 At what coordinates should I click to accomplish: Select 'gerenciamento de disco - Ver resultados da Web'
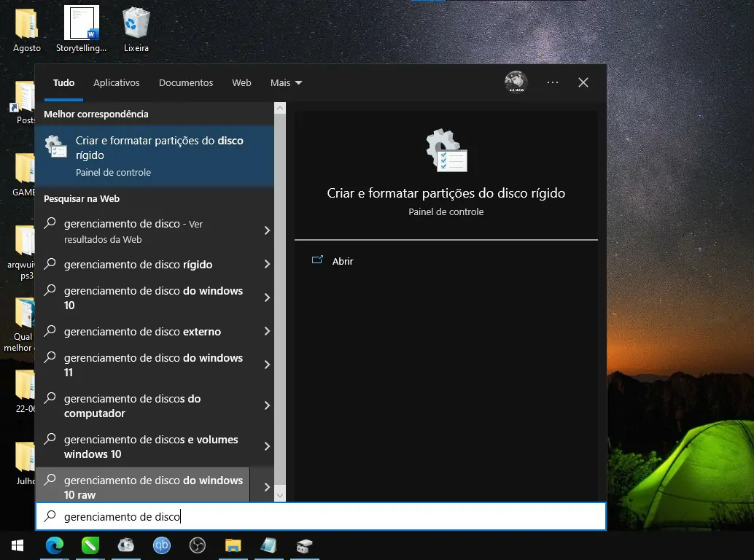click(144, 230)
